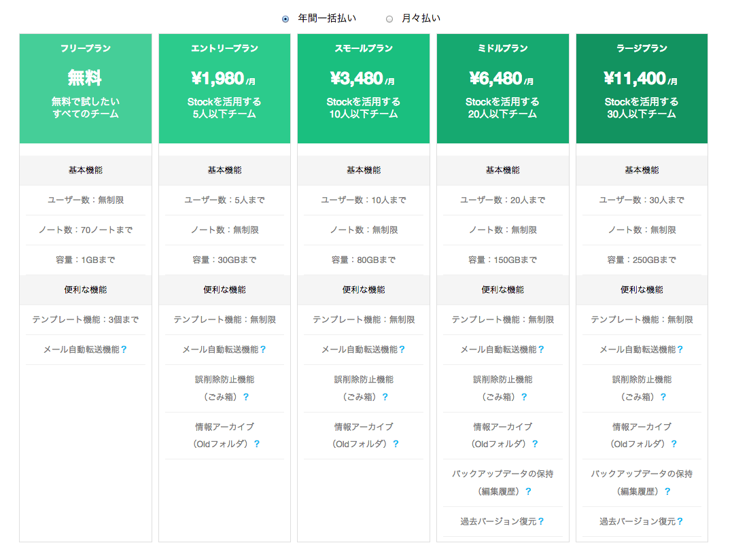Click Small plan メール自動転送機能 question mark
Screen dimensions: 732x560
(x=402, y=349)
